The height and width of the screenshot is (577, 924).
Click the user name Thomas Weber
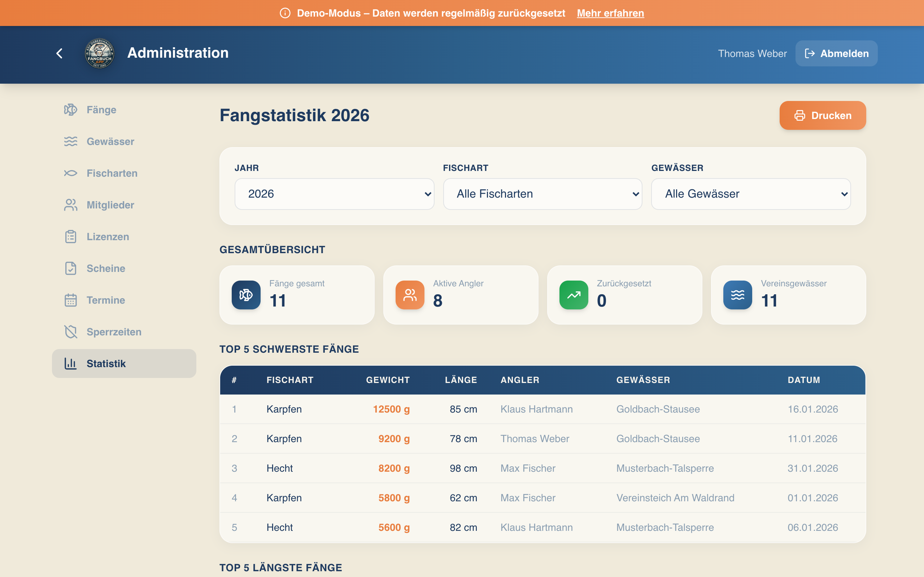coord(751,53)
